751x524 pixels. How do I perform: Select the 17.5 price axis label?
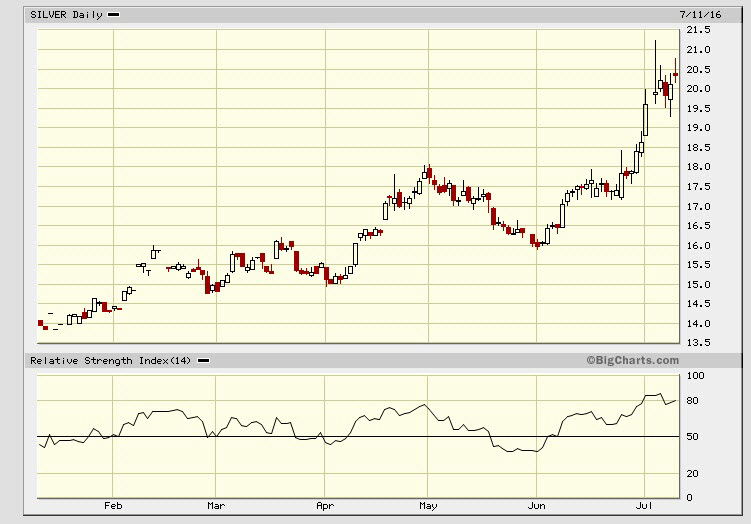(x=699, y=187)
